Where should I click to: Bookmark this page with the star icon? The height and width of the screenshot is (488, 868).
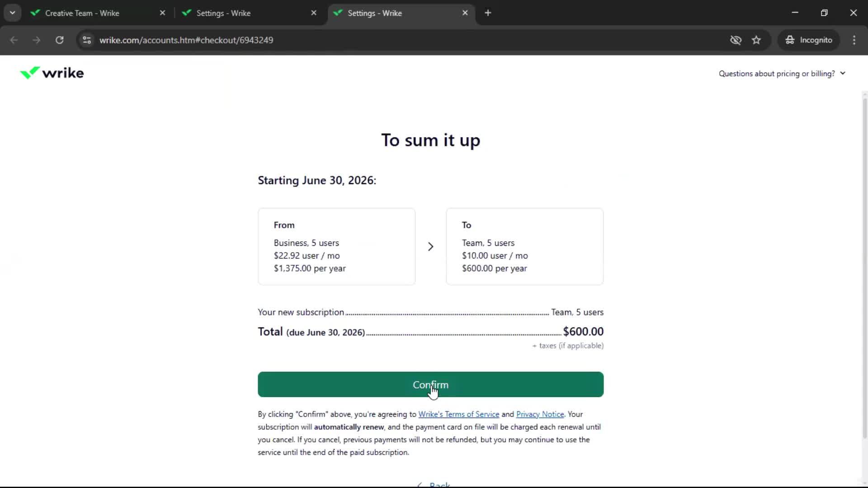(756, 40)
